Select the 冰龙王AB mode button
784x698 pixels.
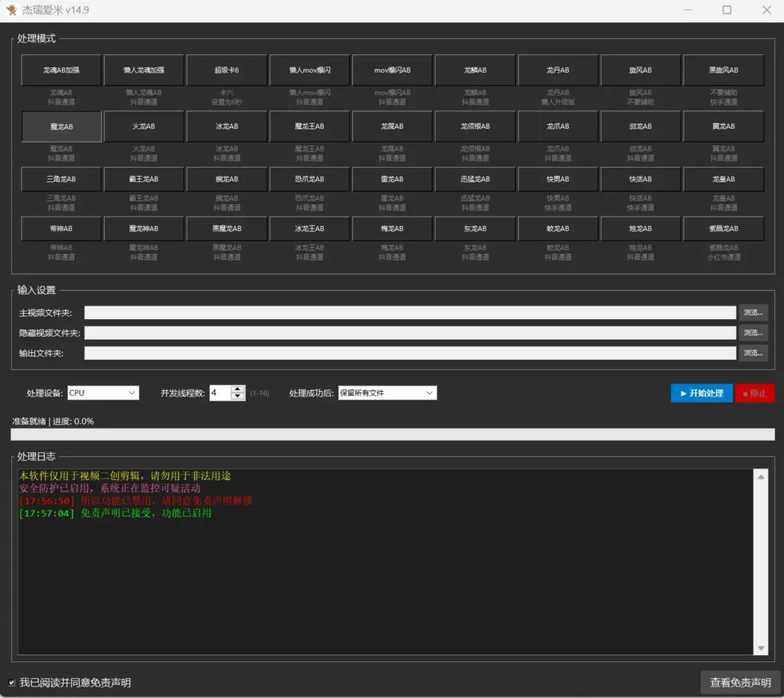(309, 229)
